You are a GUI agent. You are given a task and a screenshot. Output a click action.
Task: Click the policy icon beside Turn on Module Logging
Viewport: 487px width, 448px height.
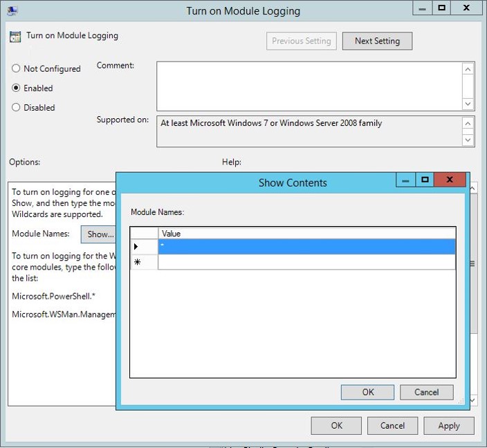(15, 36)
